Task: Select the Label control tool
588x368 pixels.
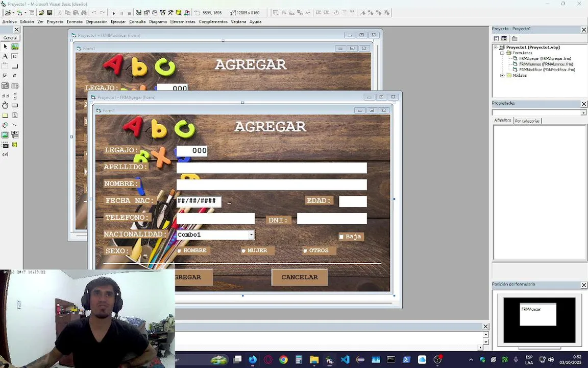Action: 5,56
